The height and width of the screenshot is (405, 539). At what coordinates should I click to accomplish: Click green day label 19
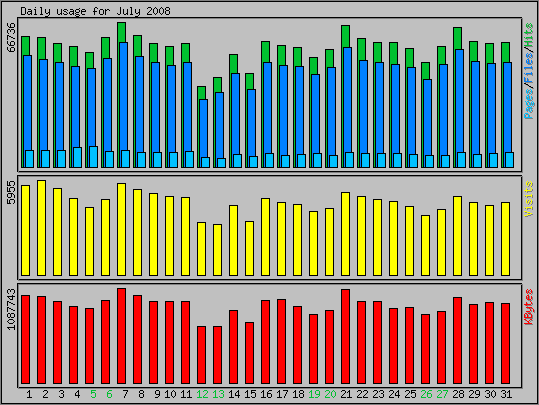314,394
